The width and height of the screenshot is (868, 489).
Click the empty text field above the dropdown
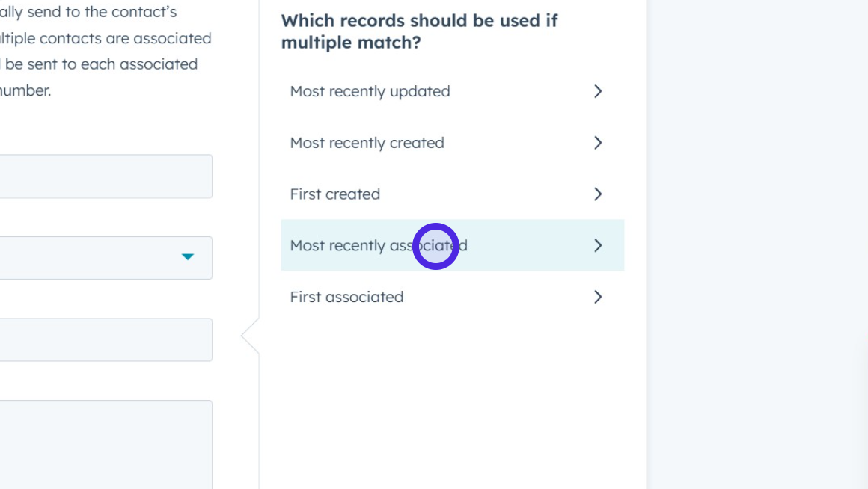[105, 176]
